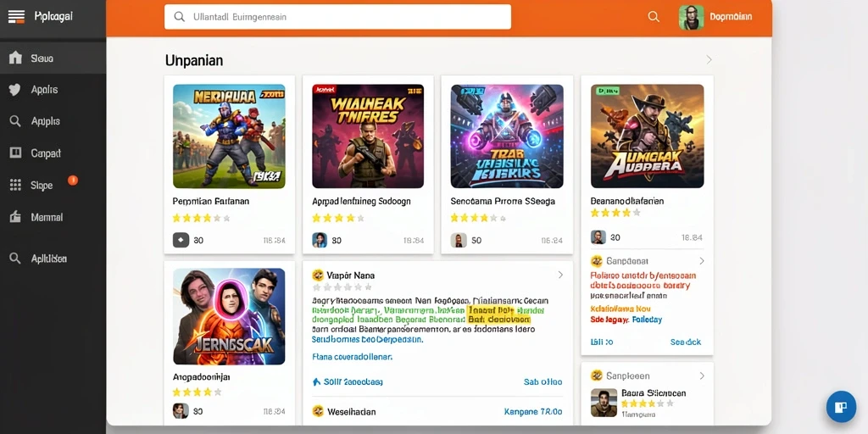The width and height of the screenshot is (868, 434).
Task: Click the user avatar in the top bar
Action: pos(691,17)
